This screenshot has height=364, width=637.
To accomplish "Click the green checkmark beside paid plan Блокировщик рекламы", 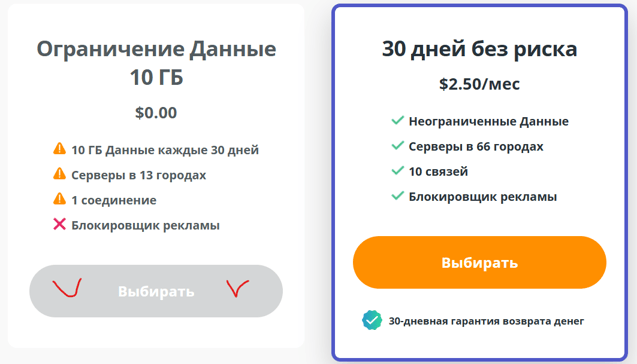I will pyautogui.click(x=397, y=196).
